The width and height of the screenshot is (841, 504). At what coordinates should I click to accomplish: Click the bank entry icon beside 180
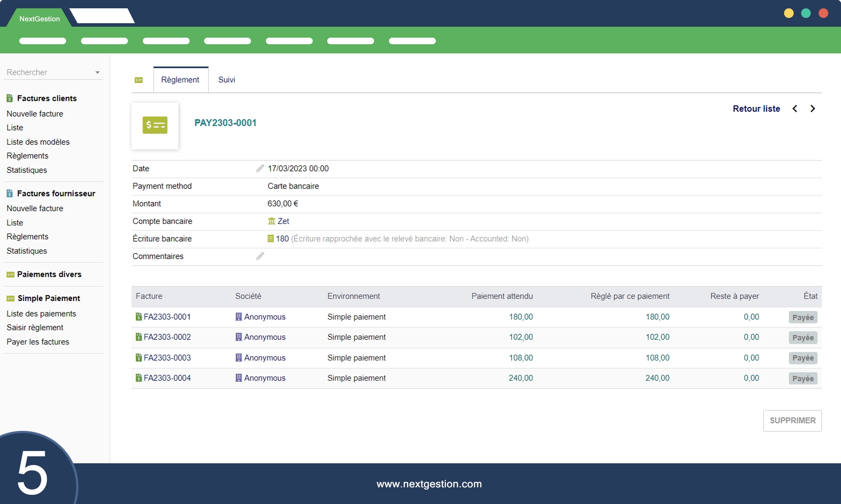(271, 239)
